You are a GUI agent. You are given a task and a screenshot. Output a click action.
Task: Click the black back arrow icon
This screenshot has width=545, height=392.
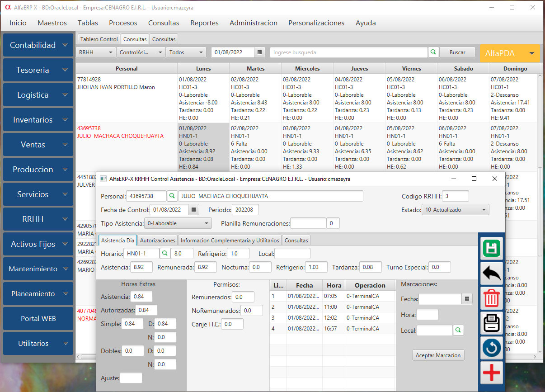coord(492,274)
